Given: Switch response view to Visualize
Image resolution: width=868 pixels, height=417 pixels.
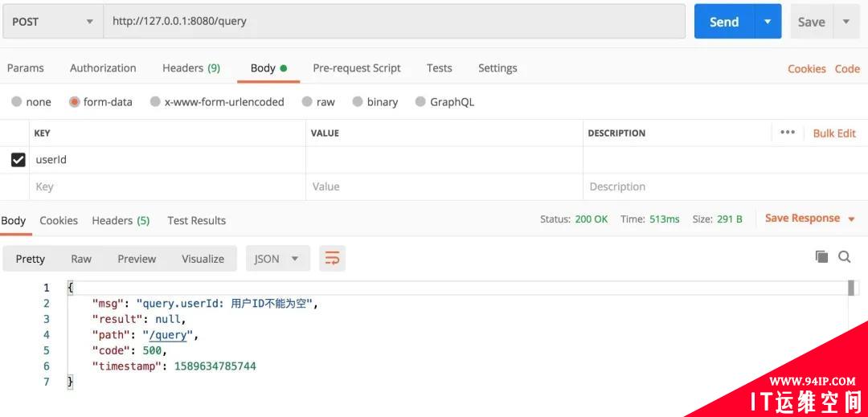Looking at the screenshot, I should (x=203, y=258).
